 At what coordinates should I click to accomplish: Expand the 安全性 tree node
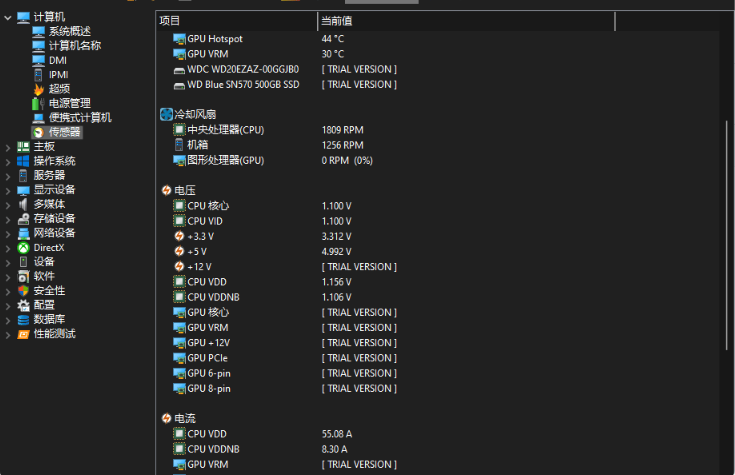coord(8,292)
